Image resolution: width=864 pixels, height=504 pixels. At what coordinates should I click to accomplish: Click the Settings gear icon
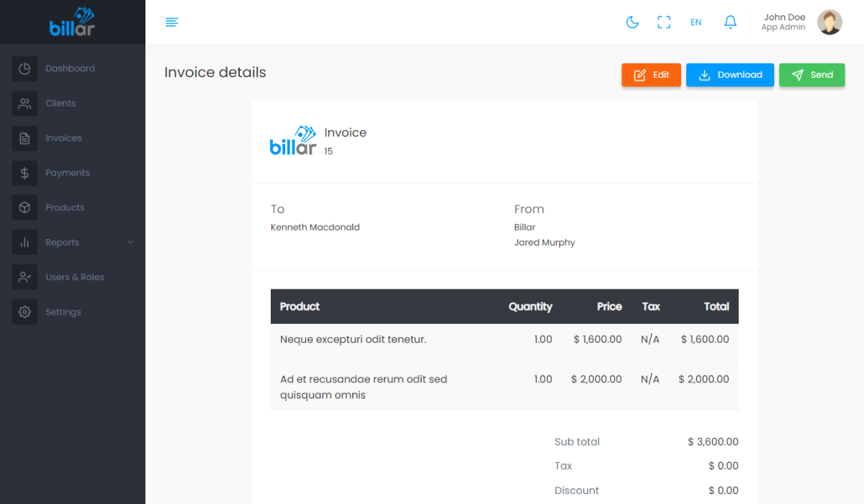[x=24, y=312]
